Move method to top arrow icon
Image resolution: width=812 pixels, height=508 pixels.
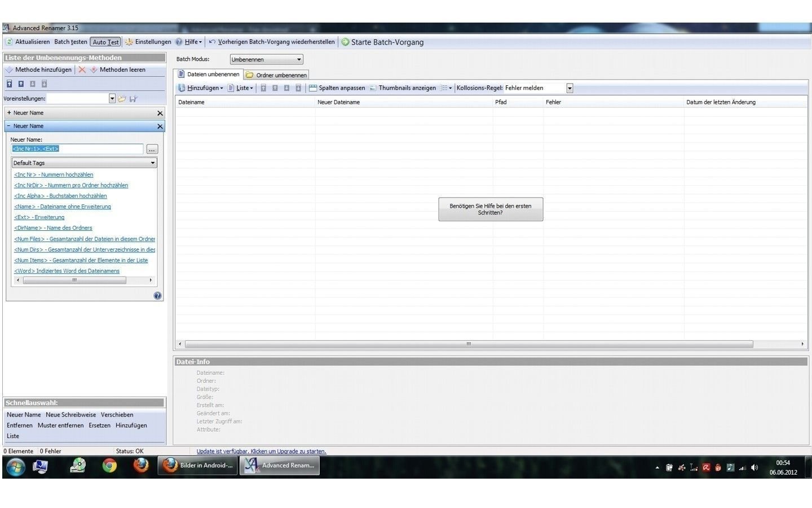click(10, 84)
